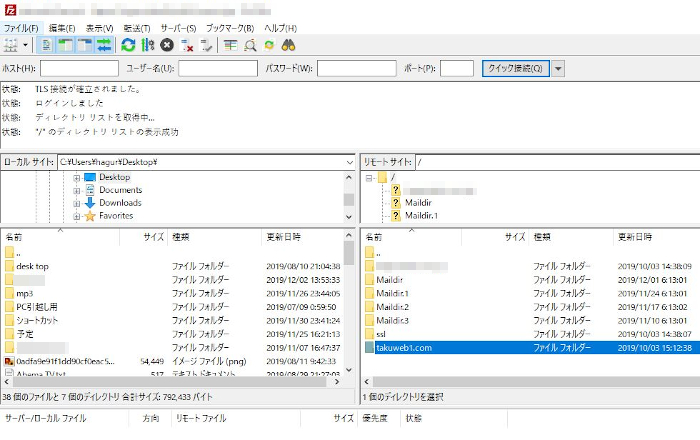Screen dimensions: 700x440
Task: Expand the Desktop tree node
Action: pyautogui.click(x=77, y=178)
